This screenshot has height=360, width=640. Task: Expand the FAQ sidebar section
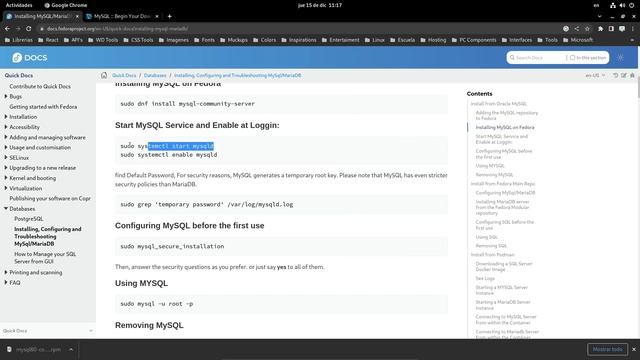pos(6,282)
